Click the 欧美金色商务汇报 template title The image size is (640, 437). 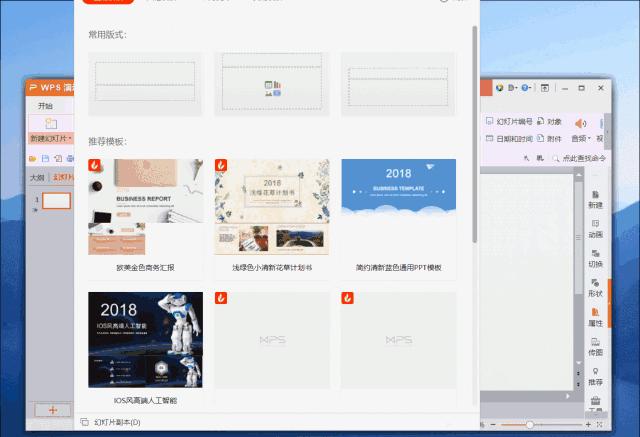[145, 268]
